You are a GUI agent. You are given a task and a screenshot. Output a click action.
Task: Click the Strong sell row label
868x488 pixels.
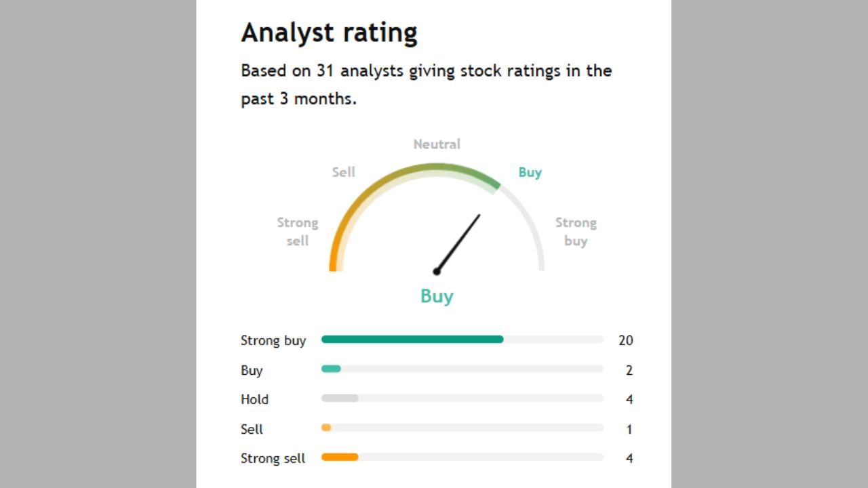coord(273,458)
